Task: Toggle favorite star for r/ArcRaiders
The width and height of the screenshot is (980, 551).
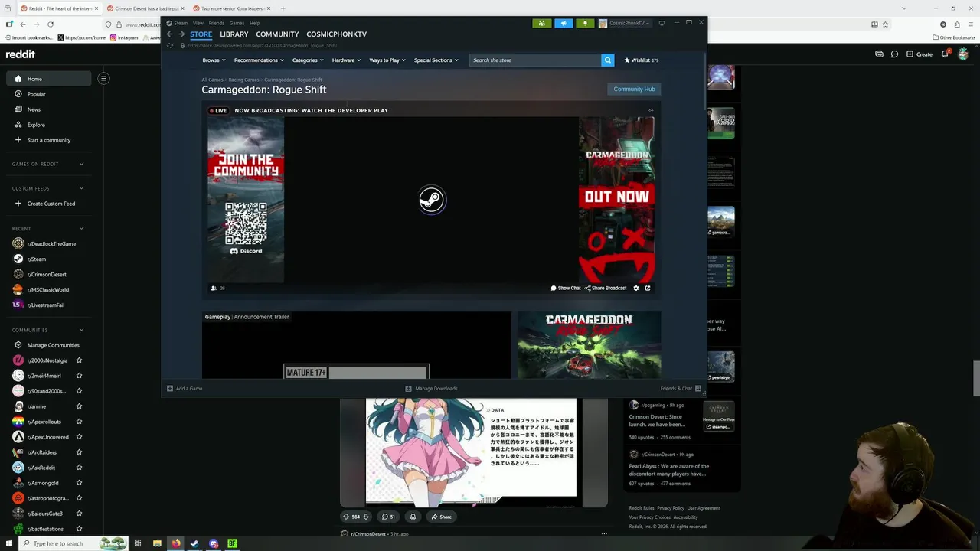Action: tap(79, 452)
